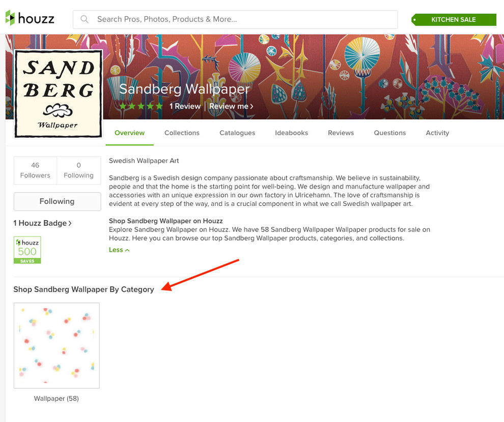Image resolution: width=504 pixels, height=422 pixels.
Task: Click the Review me chevron arrow
Action: 251,107
